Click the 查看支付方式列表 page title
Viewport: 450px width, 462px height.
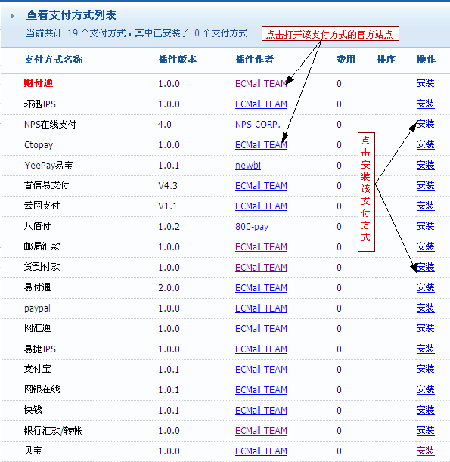click(x=71, y=15)
